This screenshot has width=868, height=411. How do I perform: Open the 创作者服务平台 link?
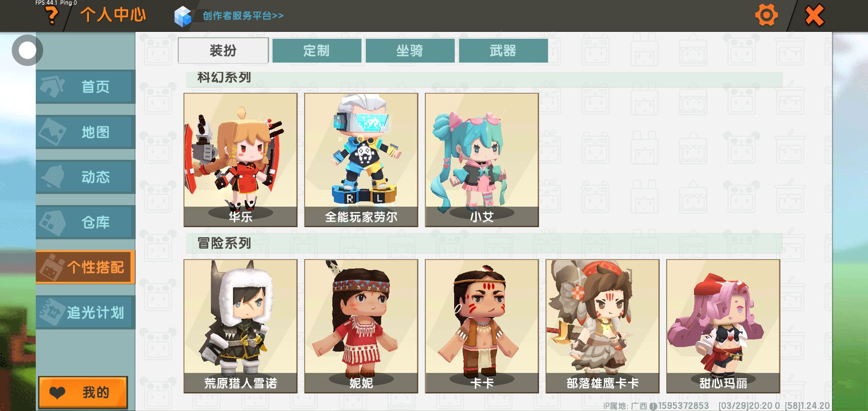tap(243, 16)
